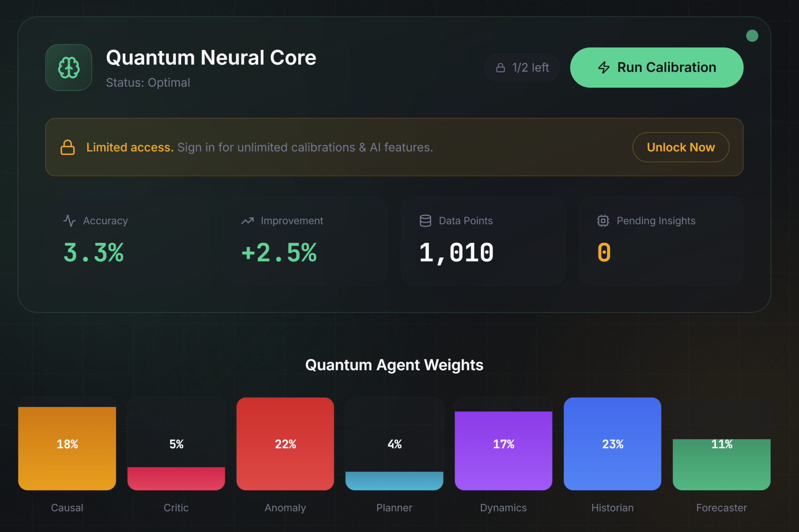Select the blue Historian 23% bar
The image size is (799, 532).
coord(612,444)
